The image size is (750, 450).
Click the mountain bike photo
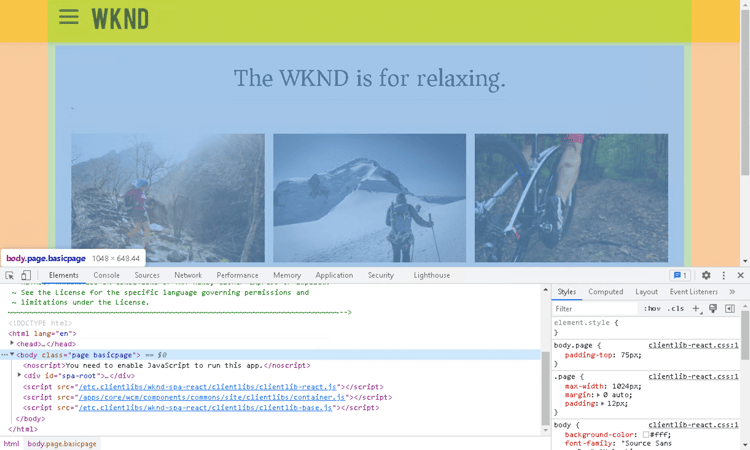tap(571, 198)
